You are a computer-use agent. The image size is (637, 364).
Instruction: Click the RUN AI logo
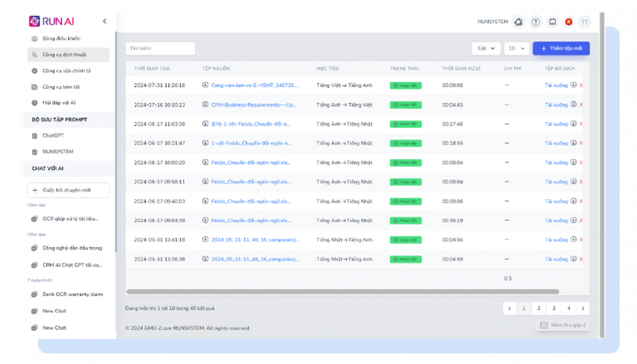[51, 21]
